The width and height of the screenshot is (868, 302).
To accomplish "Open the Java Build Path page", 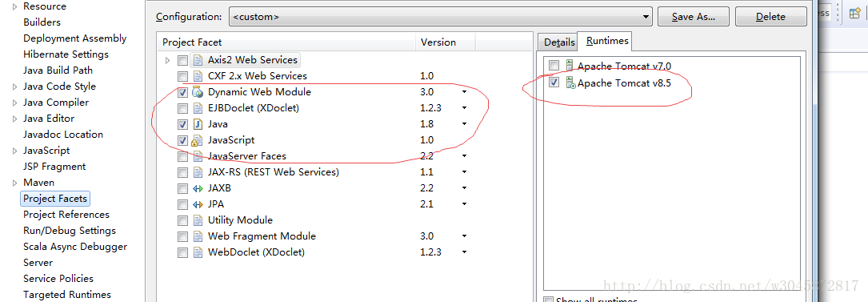I will 58,70.
